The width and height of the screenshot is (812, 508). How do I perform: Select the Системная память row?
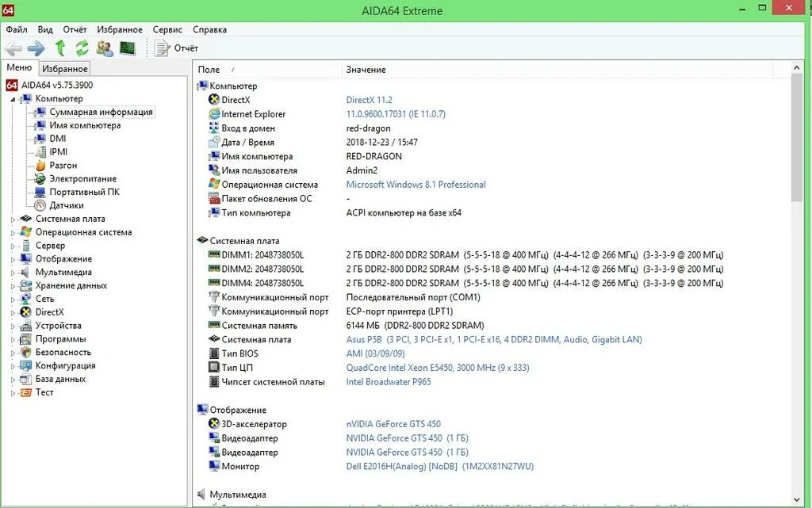(259, 326)
